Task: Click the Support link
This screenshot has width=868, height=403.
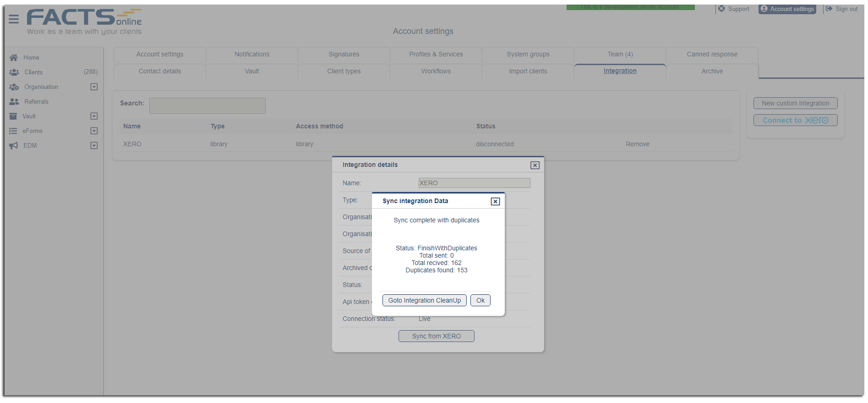Action: click(x=739, y=9)
